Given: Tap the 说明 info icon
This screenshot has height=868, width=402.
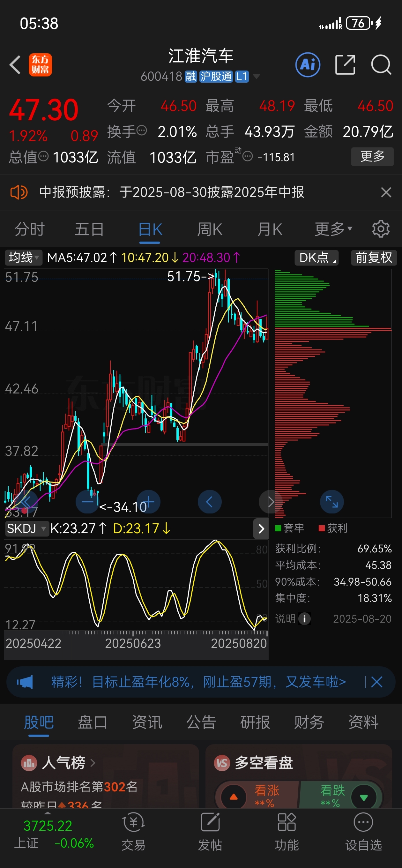Looking at the screenshot, I should click(305, 619).
